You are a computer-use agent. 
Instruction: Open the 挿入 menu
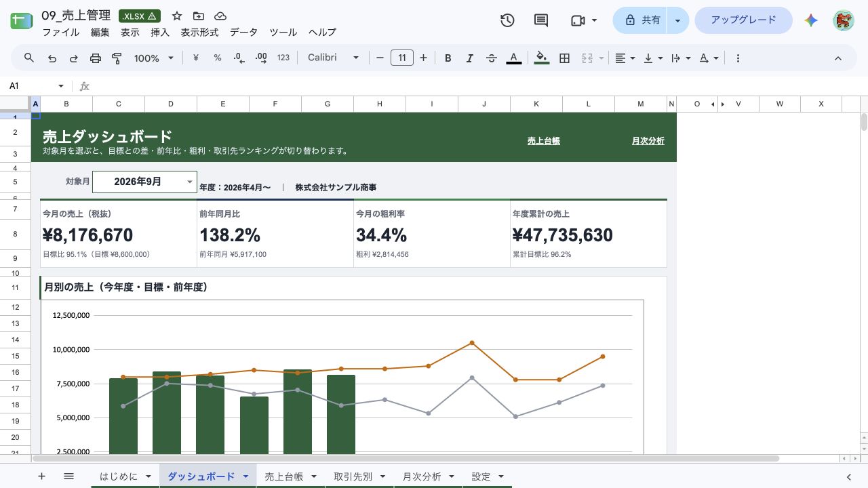[x=160, y=32]
